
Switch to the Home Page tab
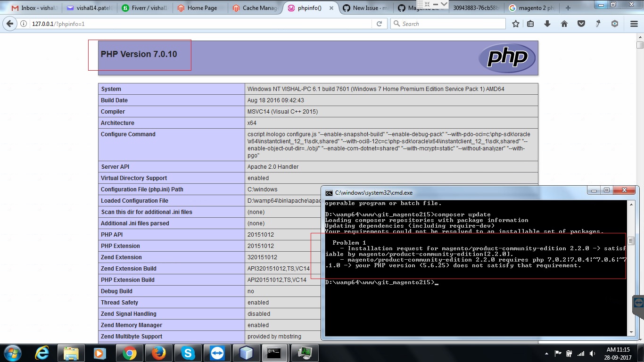coord(201,8)
